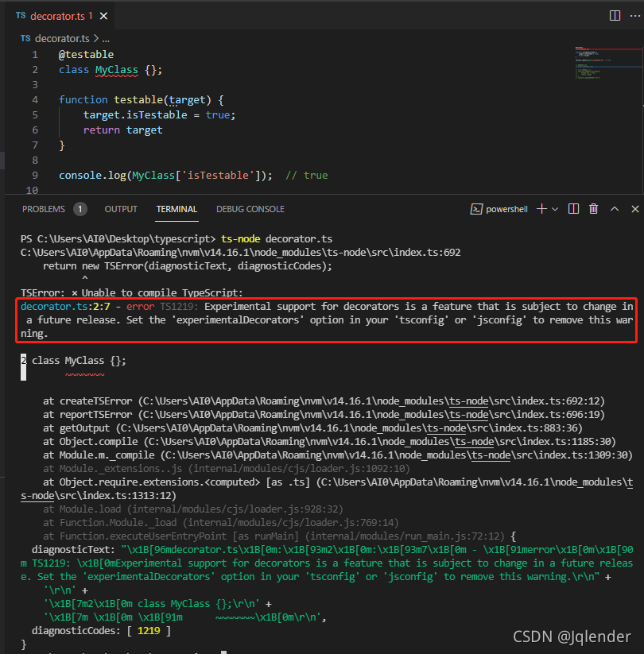
Task: Click console.log on line 9
Action: (x=93, y=176)
